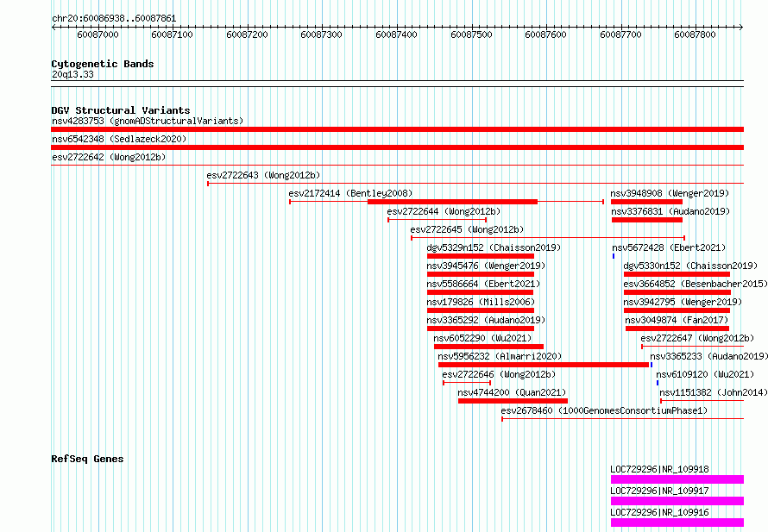Screen dimensions: 768x532
Task: Select the red bar under nsv3948908
Action: (646, 202)
